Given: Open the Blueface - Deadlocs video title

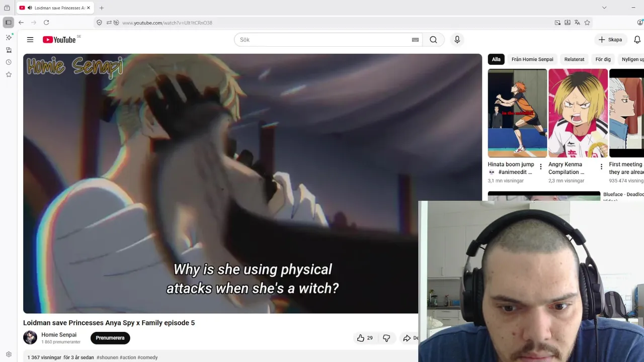Looking at the screenshot, I should click(x=623, y=197).
